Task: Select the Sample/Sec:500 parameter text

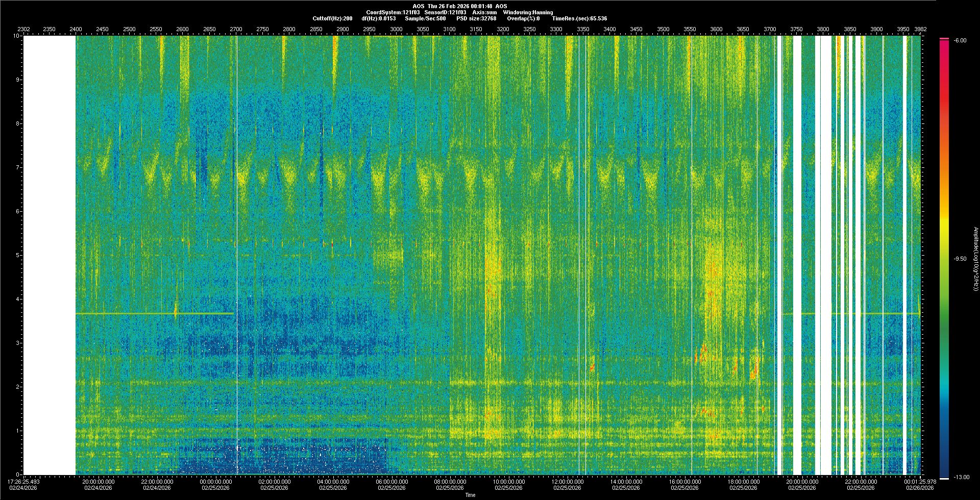Action: pyautogui.click(x=425, y=18)
